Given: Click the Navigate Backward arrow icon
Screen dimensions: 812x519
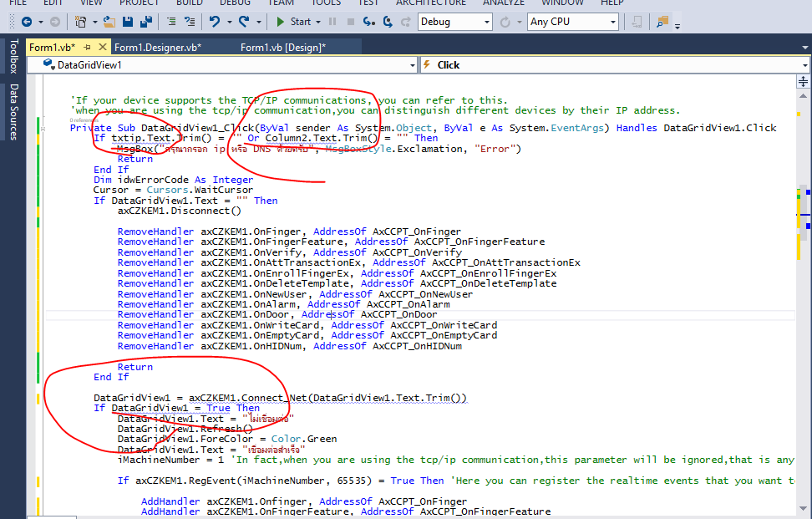Looking at the screenshot, I should pyautogui.click(x=27, y=22).
